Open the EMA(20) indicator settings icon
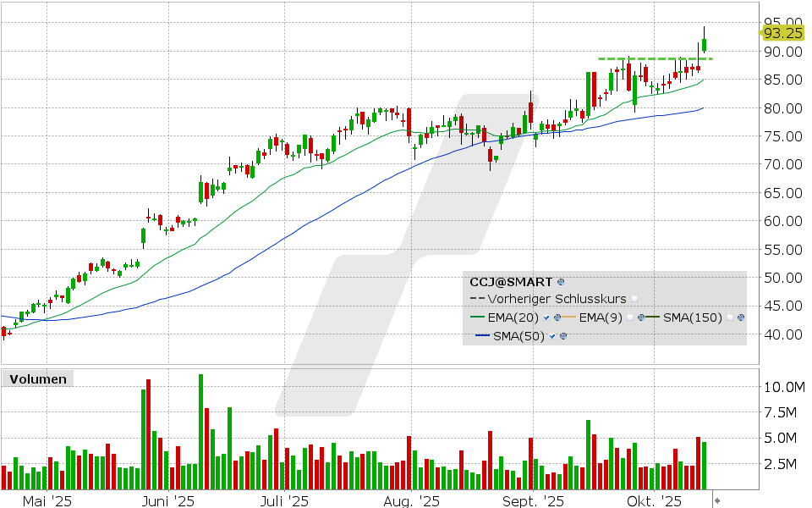Viewport: 812px width, 508px height. pyautogui.click(x=557, y=317)
